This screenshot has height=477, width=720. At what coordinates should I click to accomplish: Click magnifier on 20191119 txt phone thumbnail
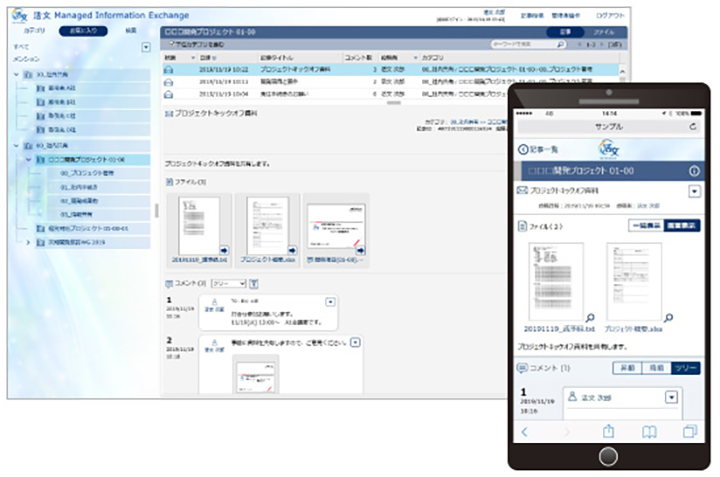[590, 318]
